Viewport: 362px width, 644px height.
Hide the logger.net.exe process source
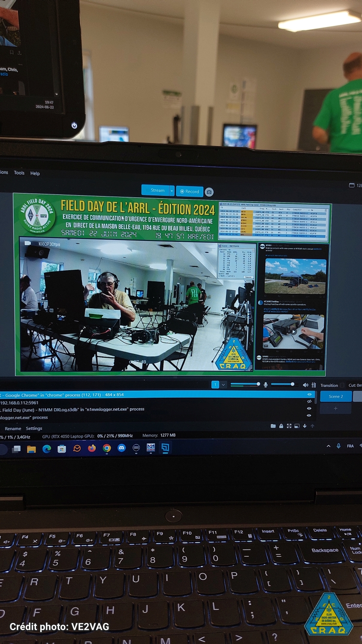(309, 416)
